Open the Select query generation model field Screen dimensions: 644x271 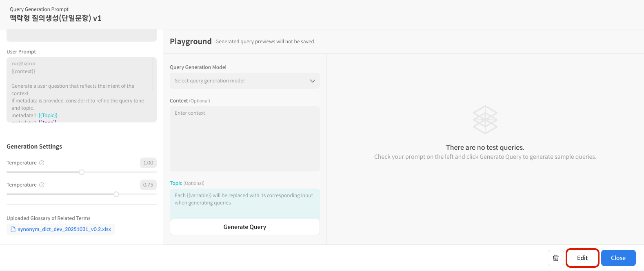tap(241, 81)
